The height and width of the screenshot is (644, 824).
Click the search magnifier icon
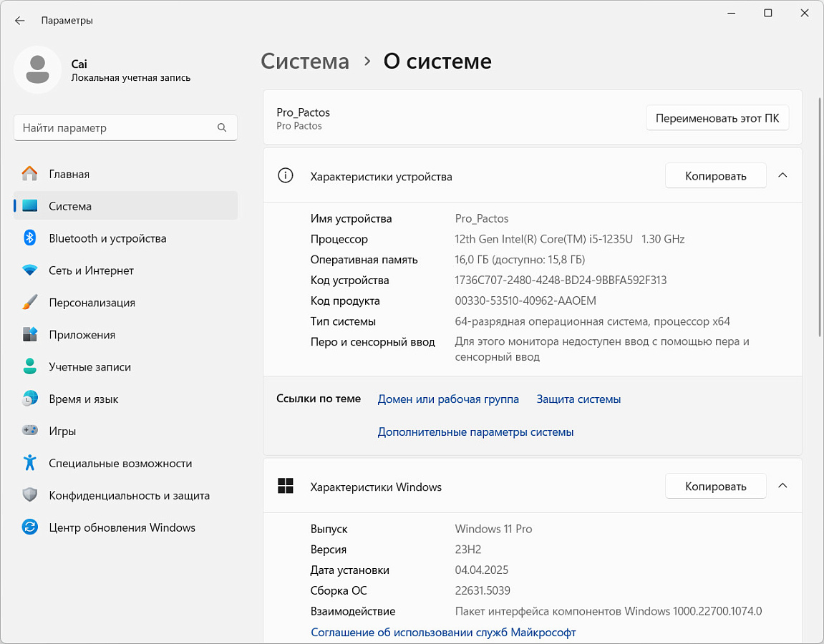click(222, 127)
